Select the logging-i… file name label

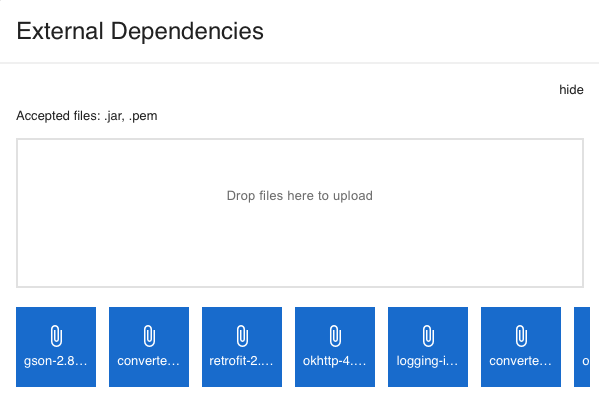point(427,361)
